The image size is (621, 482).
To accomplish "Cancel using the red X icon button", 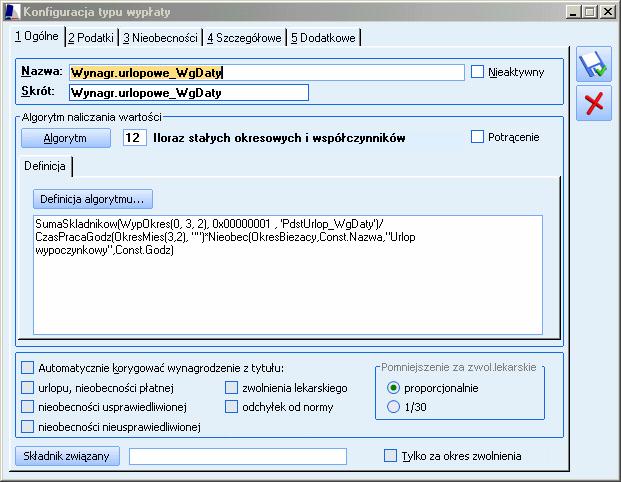I will [x=594, y=103].
